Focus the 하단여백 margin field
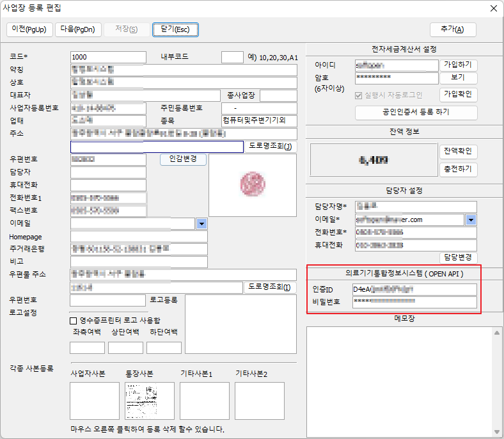This screenshot has width=504, height=439. pos(164,348)
